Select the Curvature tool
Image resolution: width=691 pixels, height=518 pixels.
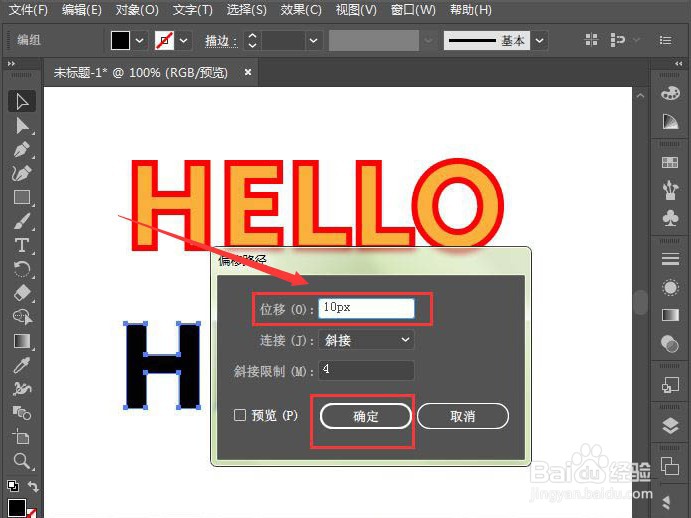[22, 173]
